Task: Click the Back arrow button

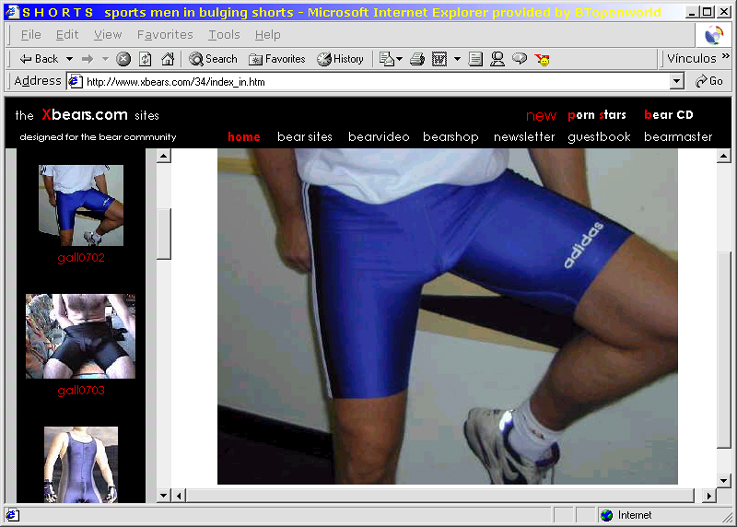Action: 39,59
